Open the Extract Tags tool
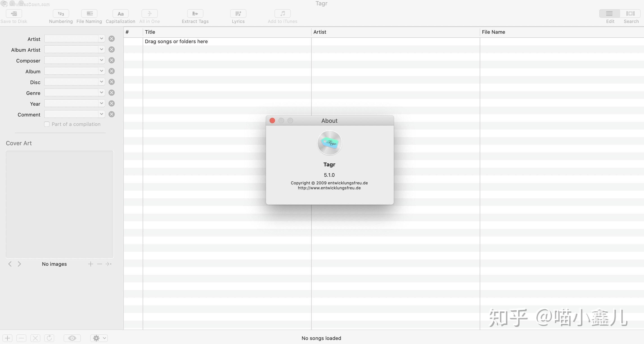644x344 pixels. coord(195,13)
